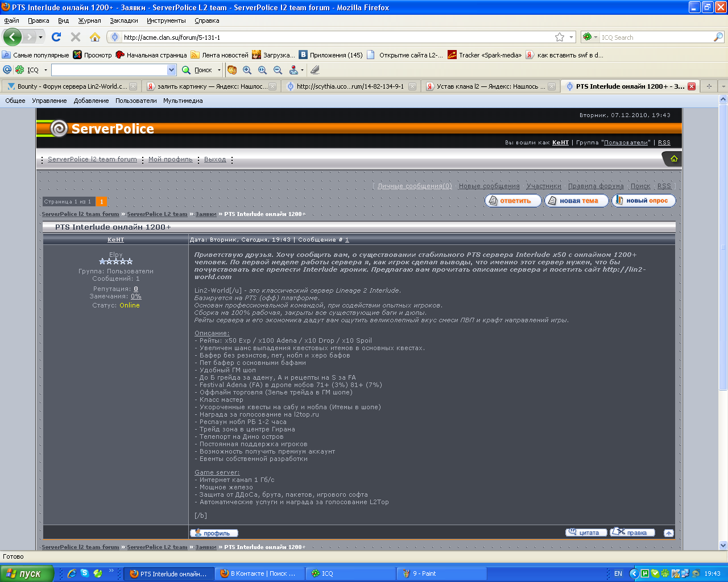Open a new browser tab with plus

click(x=709, y=86)
